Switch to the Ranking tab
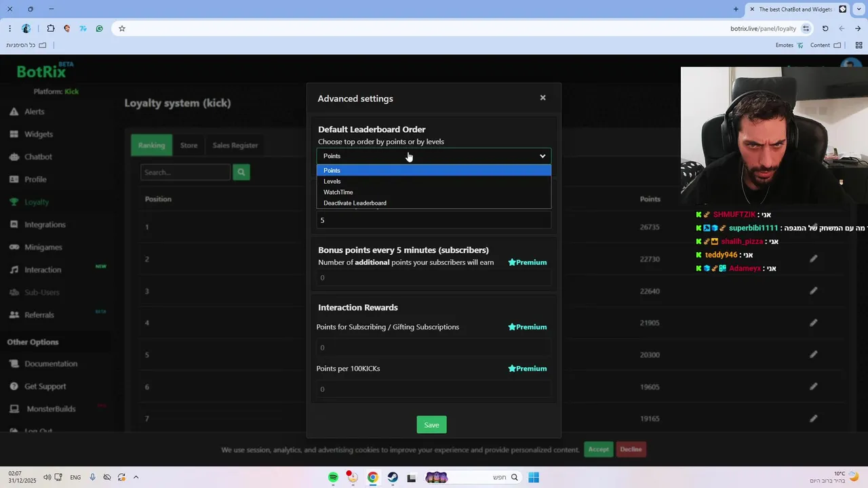 tap(151, 145)
